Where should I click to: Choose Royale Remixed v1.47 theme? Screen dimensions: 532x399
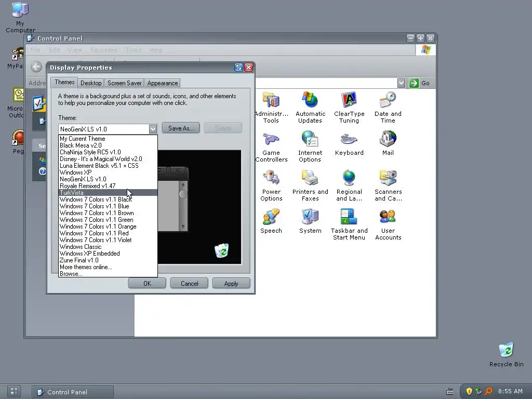tap(108, 186)
